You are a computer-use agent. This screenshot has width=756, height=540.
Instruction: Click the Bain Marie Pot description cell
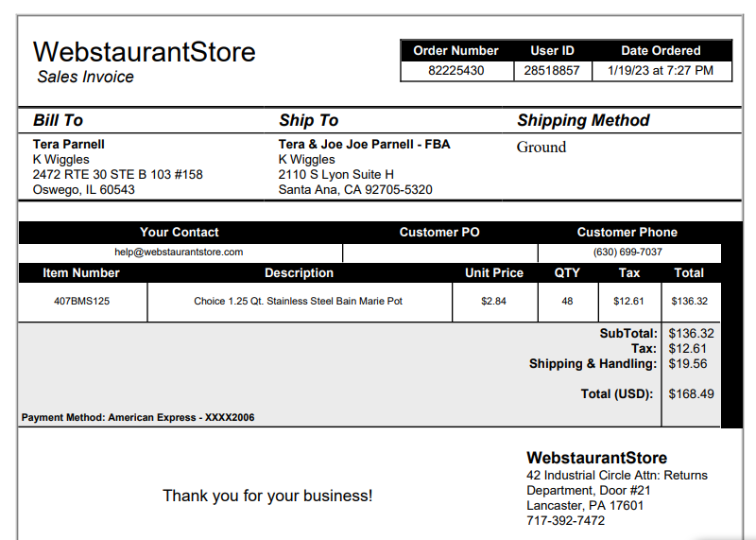[299, 302]
